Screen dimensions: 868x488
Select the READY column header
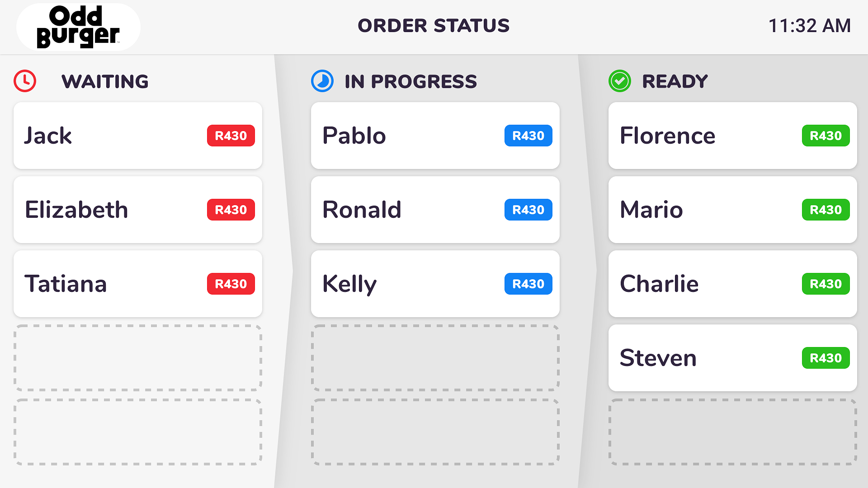[675, 82]
